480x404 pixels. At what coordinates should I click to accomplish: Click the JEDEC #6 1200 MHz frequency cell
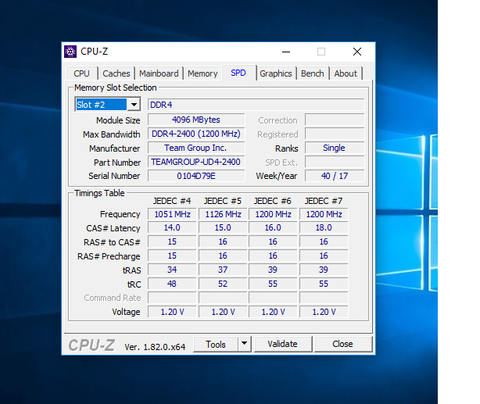273,214
